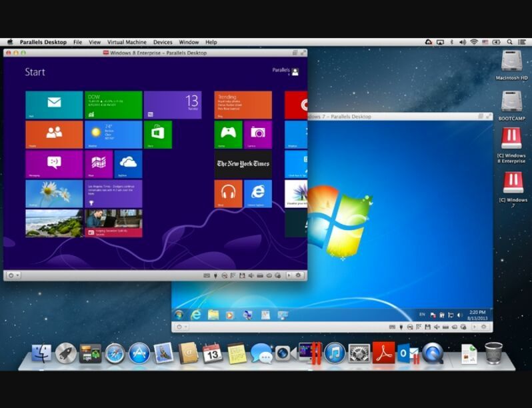Open Launchpad rocket in the Dock
This screenshot has height=408, width=532.
[x=66, y=353]
